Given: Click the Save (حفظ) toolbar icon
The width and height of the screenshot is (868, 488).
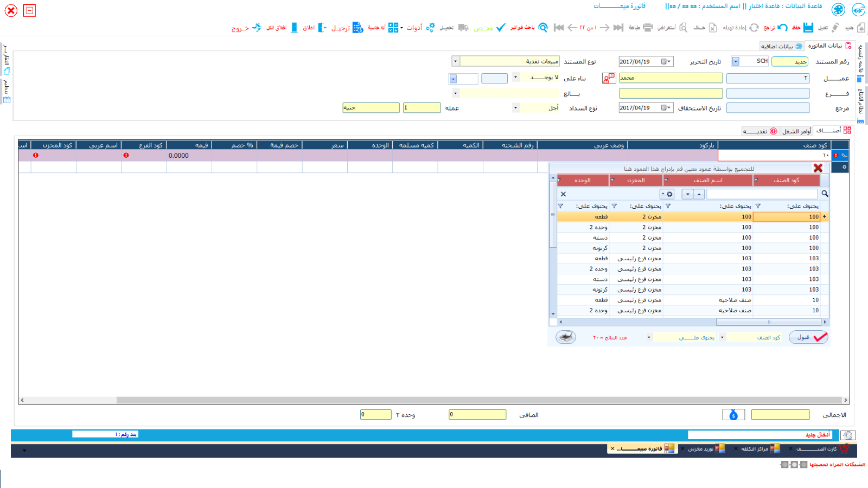Looking at the screenshot, I should pyautogui.click(x=808, y=27).
